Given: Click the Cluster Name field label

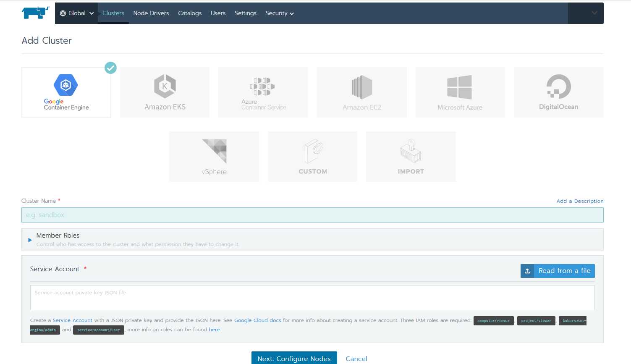Looking at the screenshot, I should pos(39,201).
